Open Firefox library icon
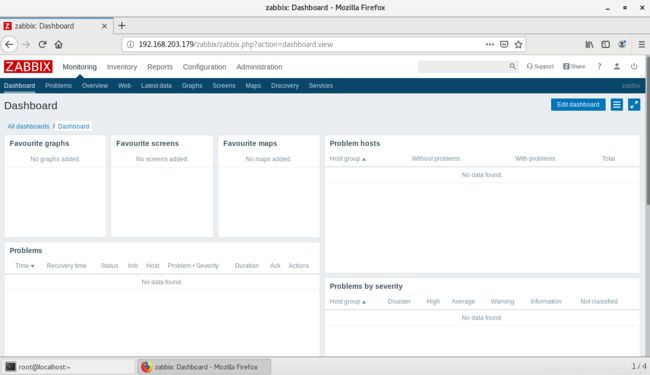Image resolution: width=650 pixels, height=375 pixels. tap(589, 44)
